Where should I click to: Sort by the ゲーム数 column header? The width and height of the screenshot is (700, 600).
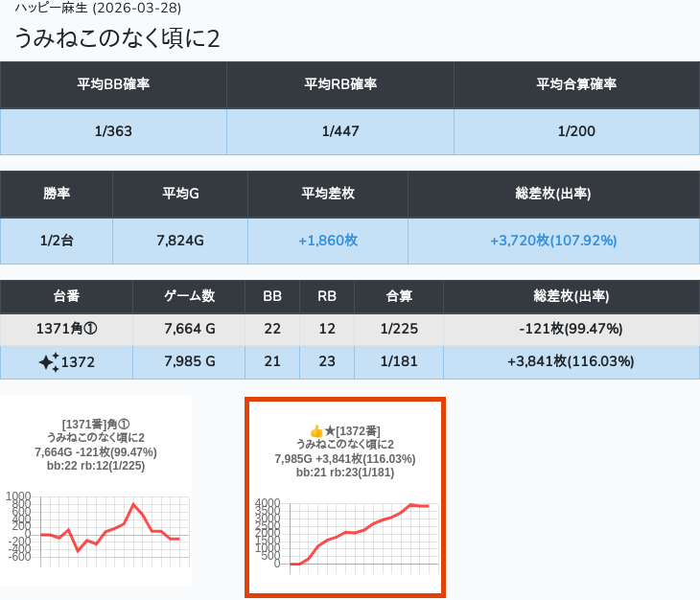189,296
